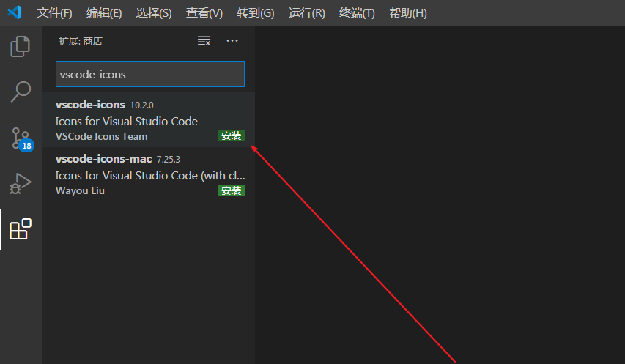The width and height of the screenshot is (625, 364).
Task: Install the vscode-icons 10.2.0 extension
Action: click(232, 135)
